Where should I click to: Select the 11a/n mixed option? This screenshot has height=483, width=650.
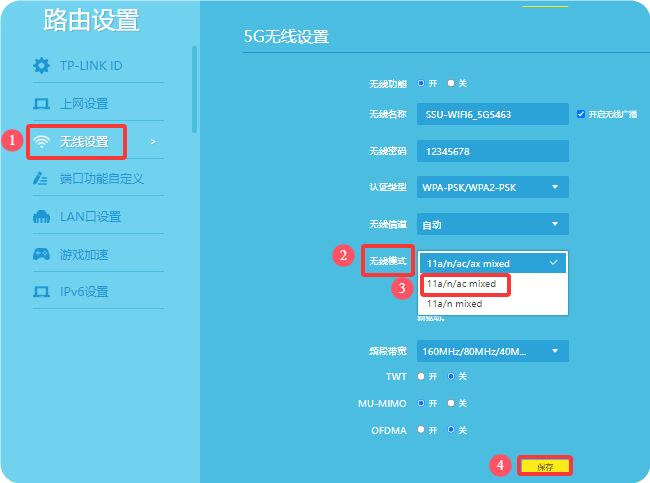coord(454,303)
